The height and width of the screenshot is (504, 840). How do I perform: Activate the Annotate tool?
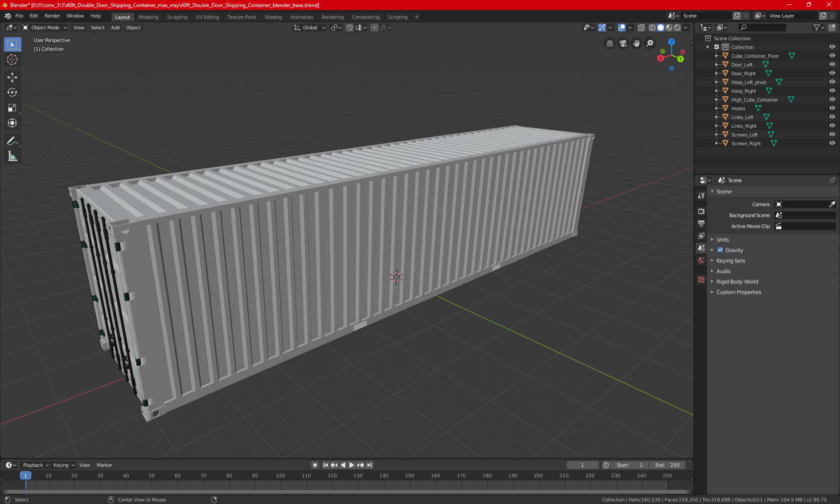pyautogui.click(x=12, y=141)
